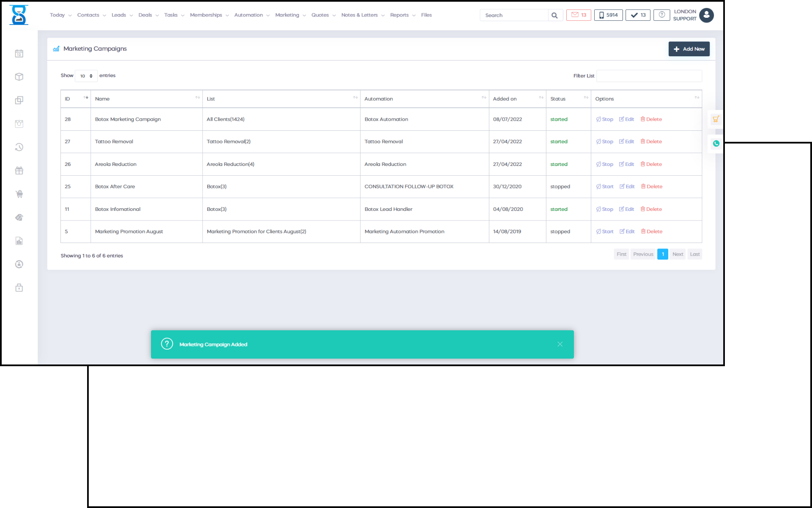
Task: Open the help question mark icon
Action: (661, 15)
